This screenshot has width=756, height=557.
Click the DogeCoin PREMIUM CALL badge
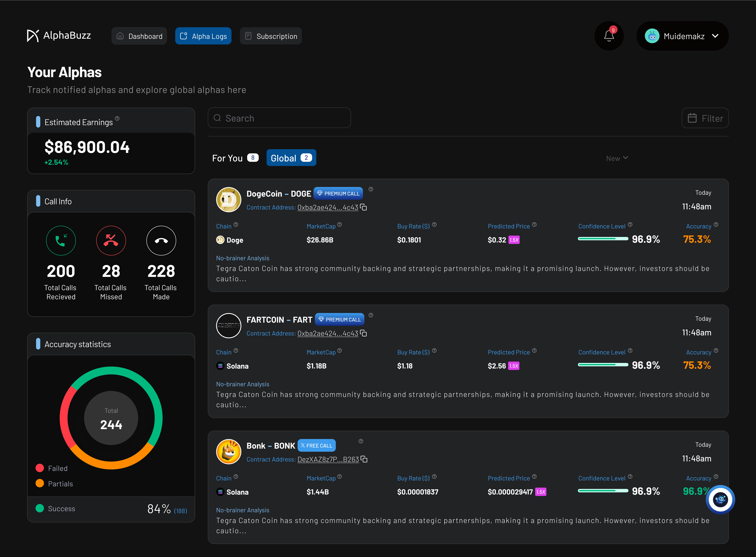[338, 193]
